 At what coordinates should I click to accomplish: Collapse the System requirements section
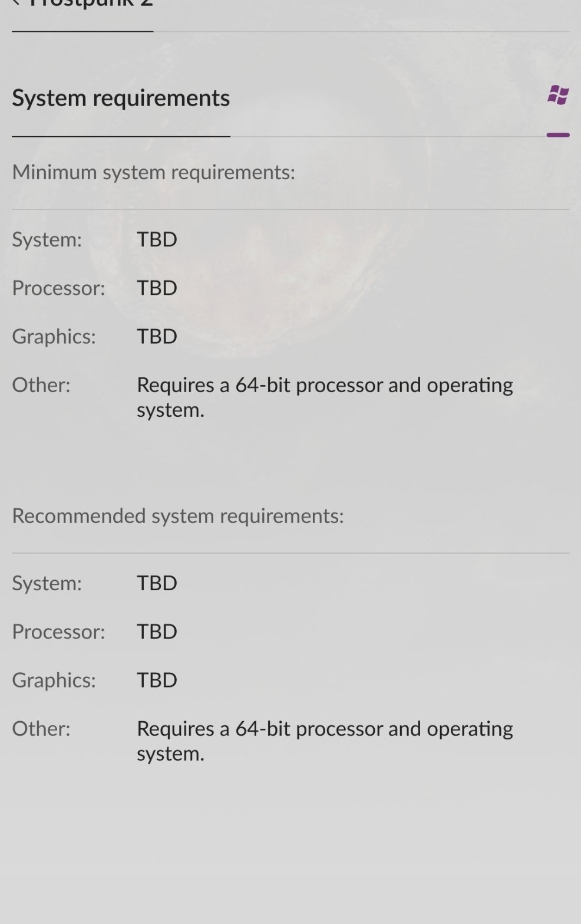[x=558, y=135]
